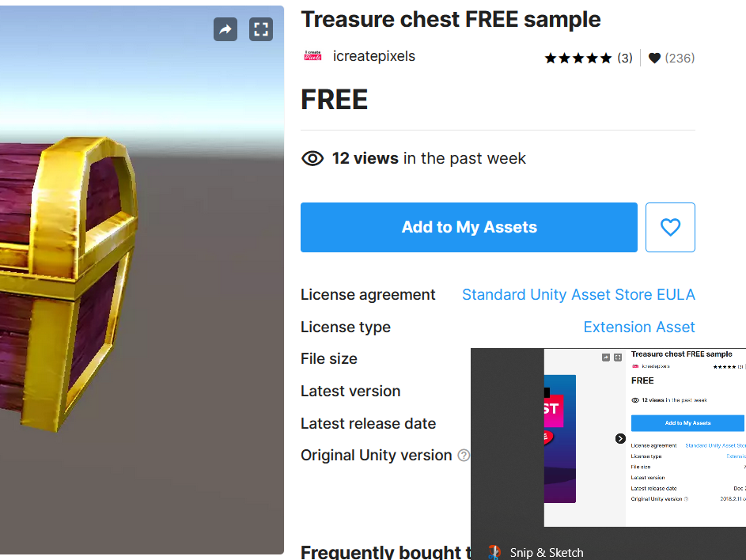Click the icreatepixels publisher logo
Screen dimensions: 746x560
(312, 56)
